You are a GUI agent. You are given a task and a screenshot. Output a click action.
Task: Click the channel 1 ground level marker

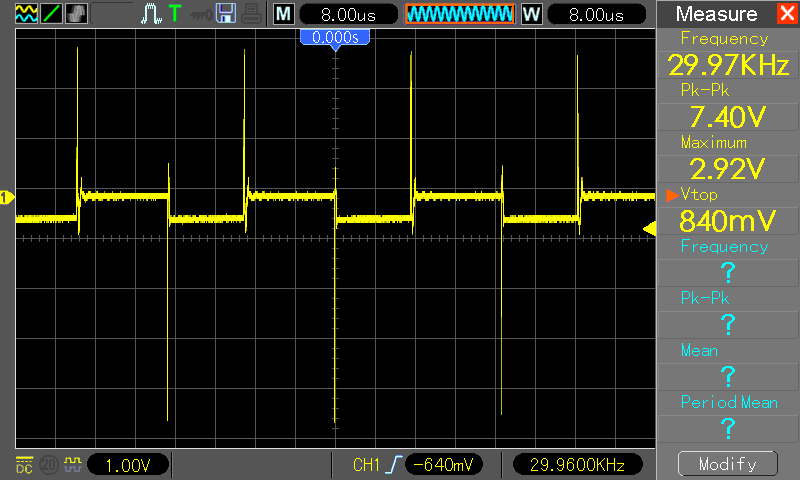click(x=7, y=197)
